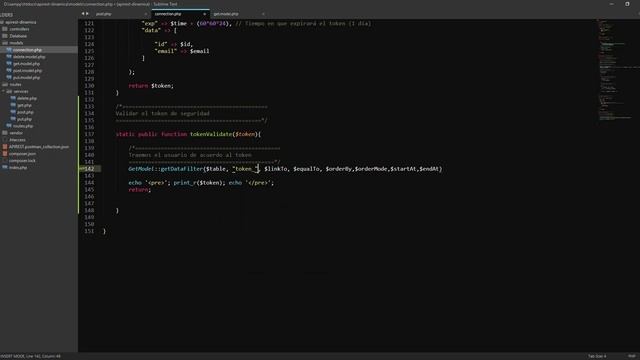Open index.php file icon in sidebar

click(x=5, y=168)
